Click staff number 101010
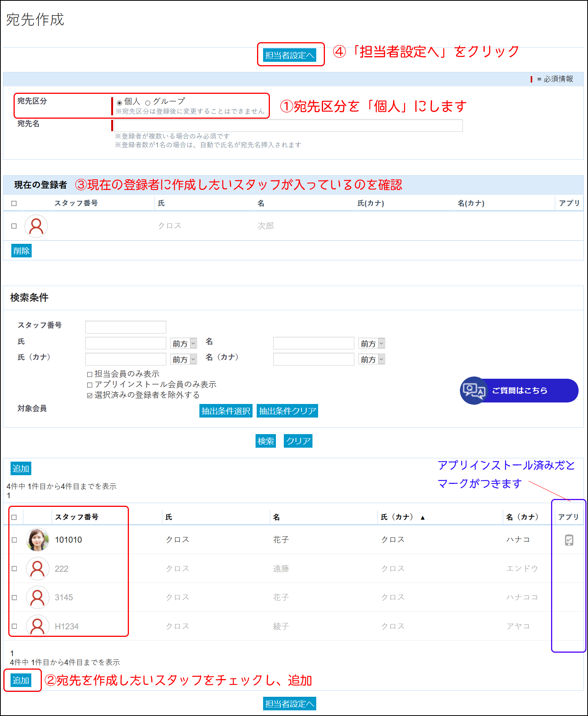This screenshot has width=588, height=716. click(x=69, y=540)
